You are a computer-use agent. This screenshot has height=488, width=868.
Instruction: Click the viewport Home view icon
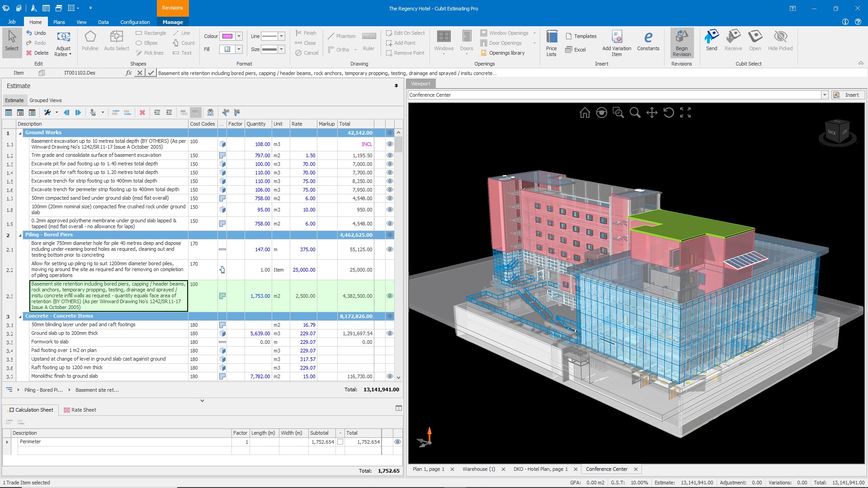585,113
